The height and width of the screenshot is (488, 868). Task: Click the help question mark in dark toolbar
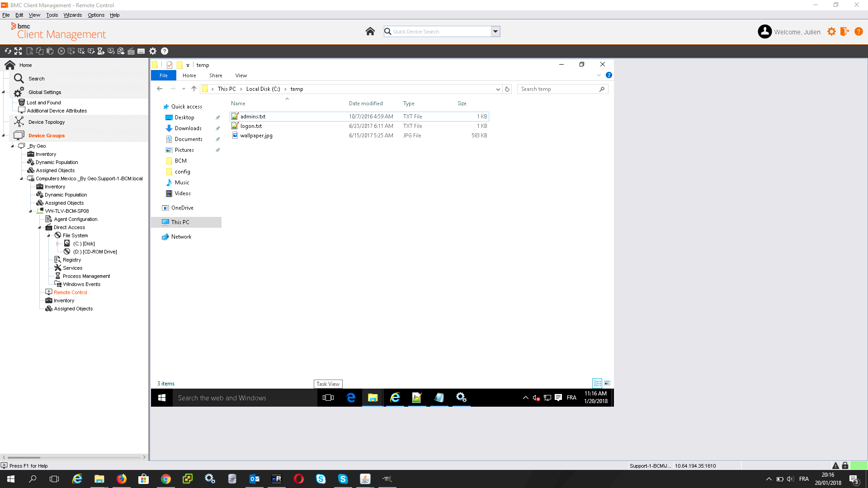click(x=165, y=51)
